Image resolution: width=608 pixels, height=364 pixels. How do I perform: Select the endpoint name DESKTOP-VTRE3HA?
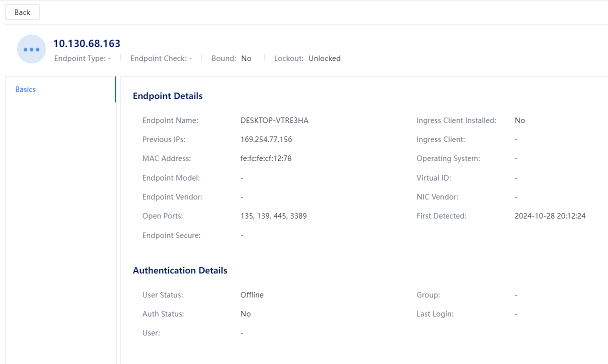tap(274, 120)
